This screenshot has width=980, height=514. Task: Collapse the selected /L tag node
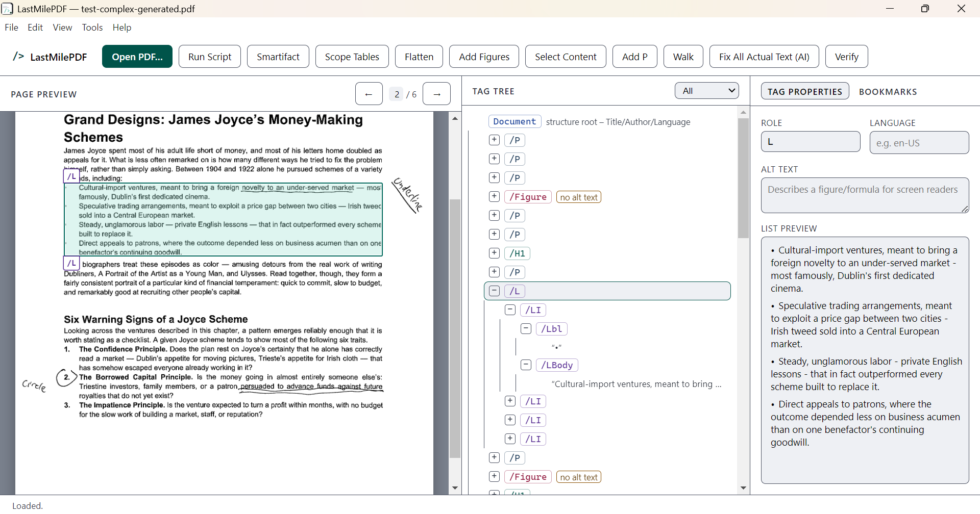click(x=494, y=291)
